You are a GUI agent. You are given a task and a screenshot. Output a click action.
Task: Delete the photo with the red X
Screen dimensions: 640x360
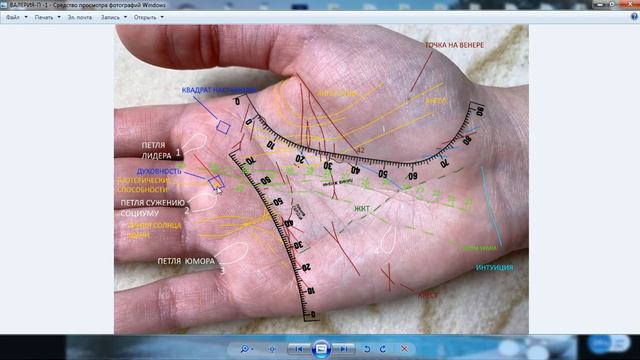pyautogui.click(x=404, y=349)
